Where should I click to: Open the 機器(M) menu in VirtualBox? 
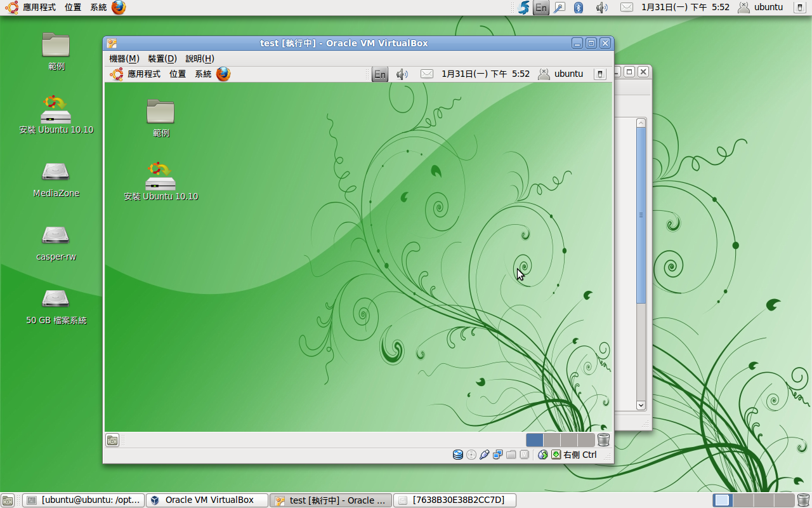pos(124,58)
